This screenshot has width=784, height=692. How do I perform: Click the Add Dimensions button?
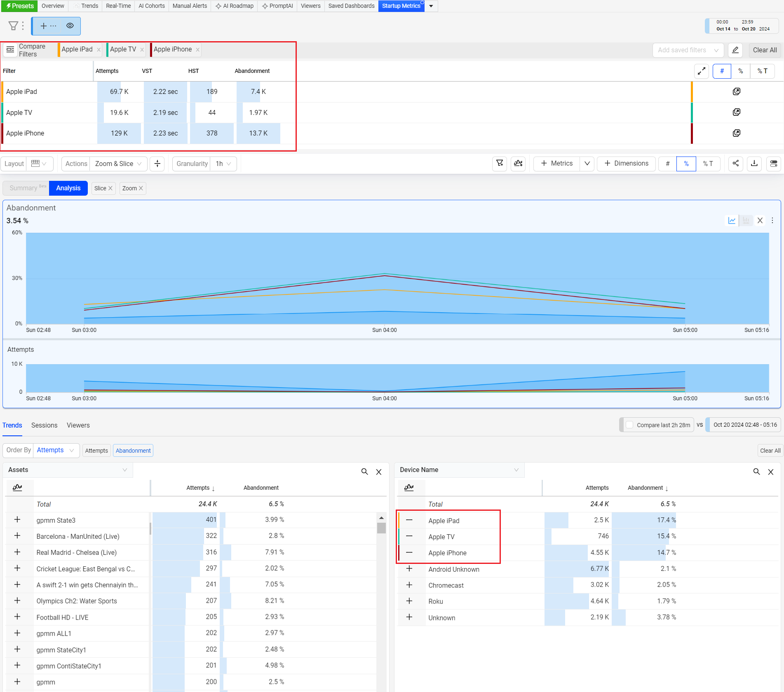626,164
